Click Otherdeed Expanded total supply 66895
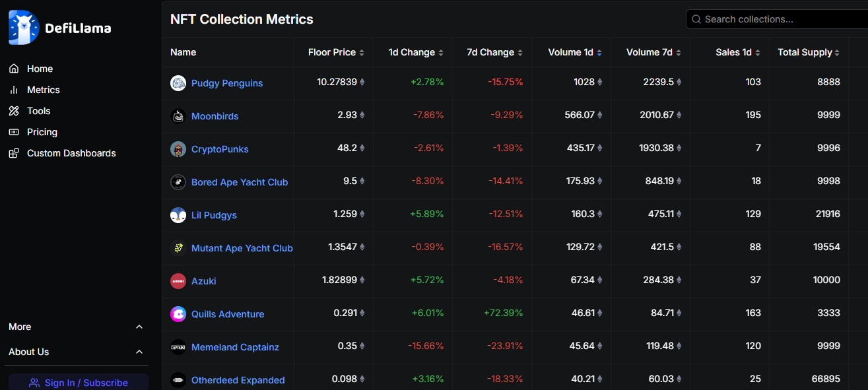 coord(826,379)
